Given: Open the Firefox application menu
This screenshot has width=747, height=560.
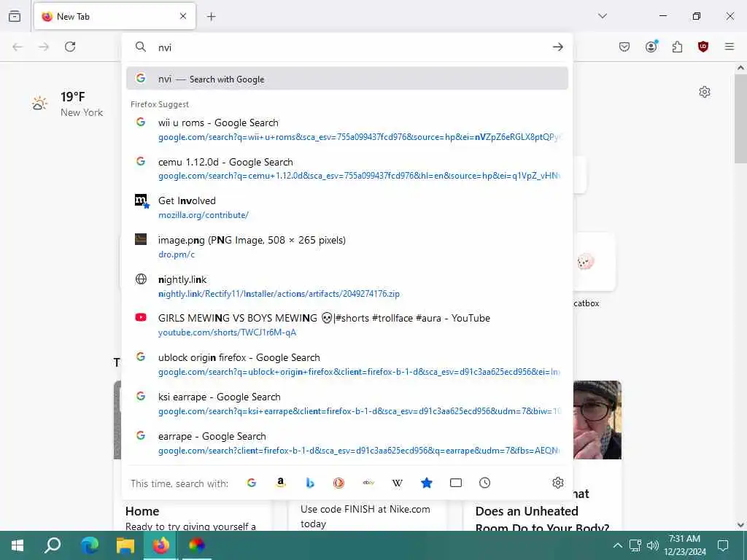Looking at the screenshot, I should 729,47.
